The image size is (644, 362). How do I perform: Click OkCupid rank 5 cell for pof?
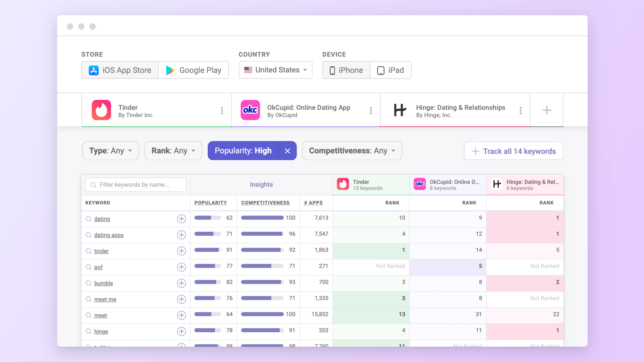(448, 266)
